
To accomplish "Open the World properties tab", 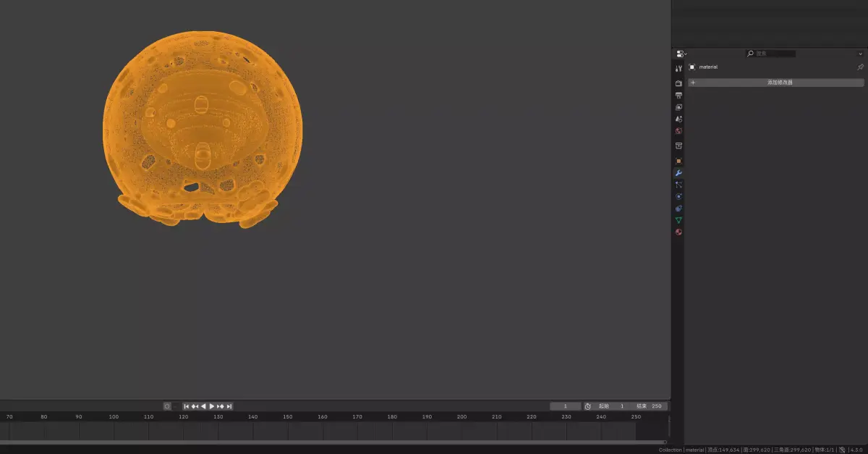I will [x=678, y=131].
